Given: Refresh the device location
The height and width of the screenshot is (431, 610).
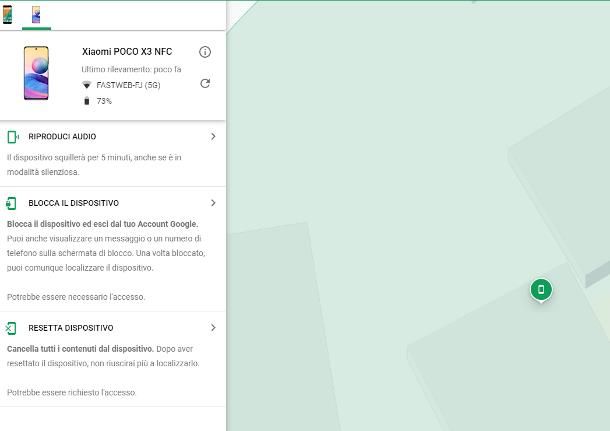Looking at the screenshot, I should 205,84.
